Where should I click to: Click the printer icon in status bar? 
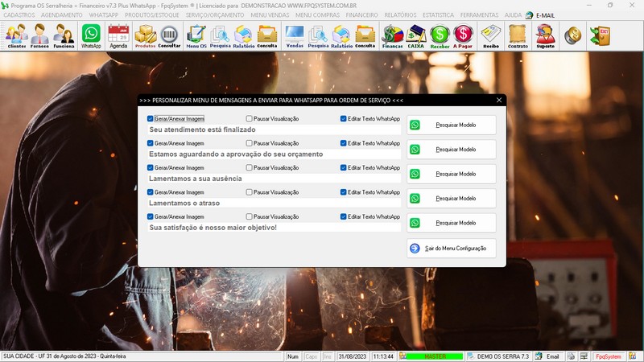(x=571, y=356)
